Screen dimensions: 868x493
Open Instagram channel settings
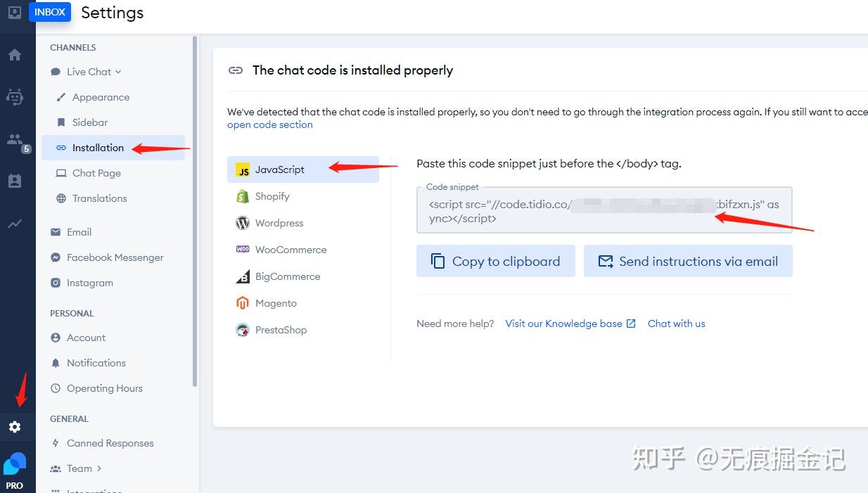89,283
